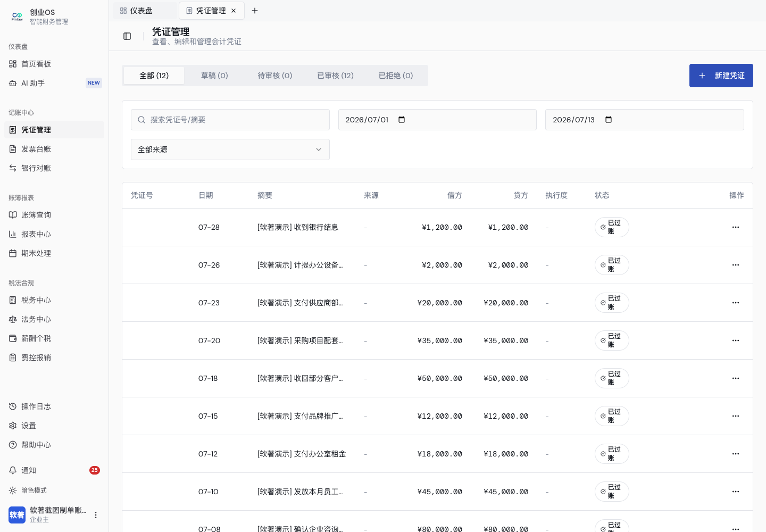Viewport: 766px width, 532px height.
Task: Open 设置 in sidebar
Action: point(54,426)
